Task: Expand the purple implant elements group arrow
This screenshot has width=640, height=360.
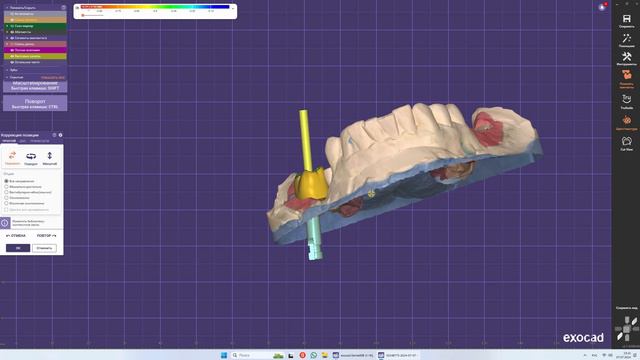Action: coord(7,38)
